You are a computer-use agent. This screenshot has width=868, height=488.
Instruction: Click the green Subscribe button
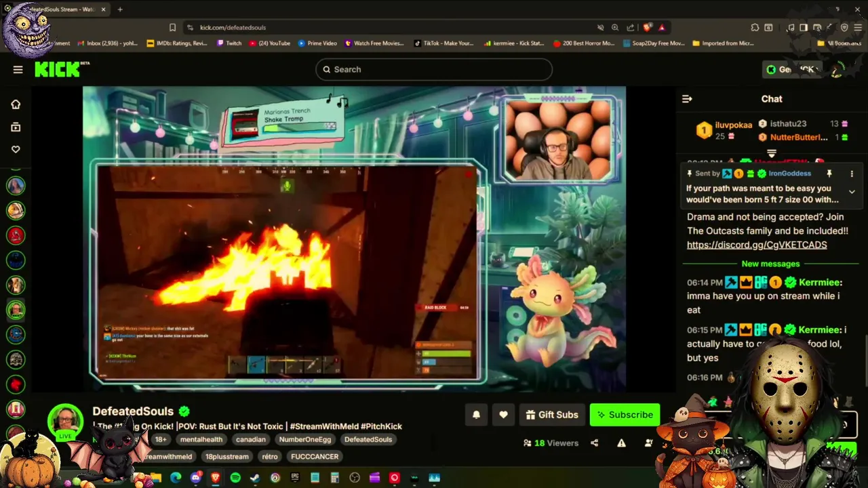tap(625, 415)
